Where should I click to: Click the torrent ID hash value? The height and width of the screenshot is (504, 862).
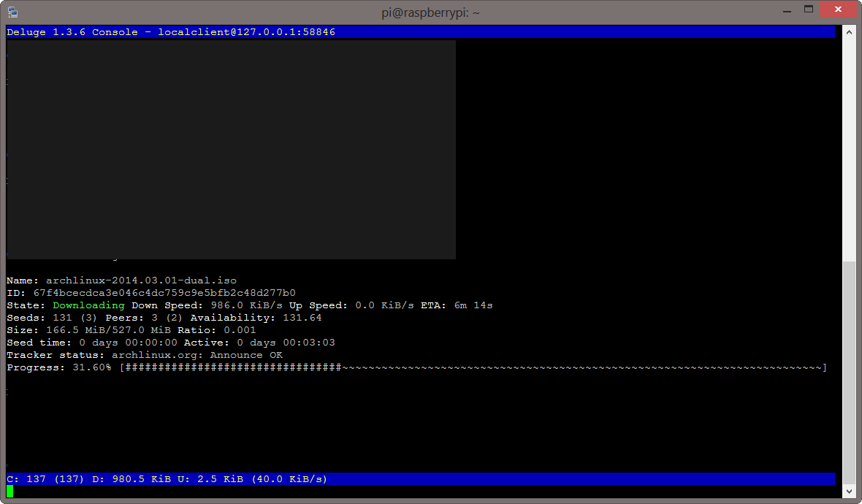164,293
